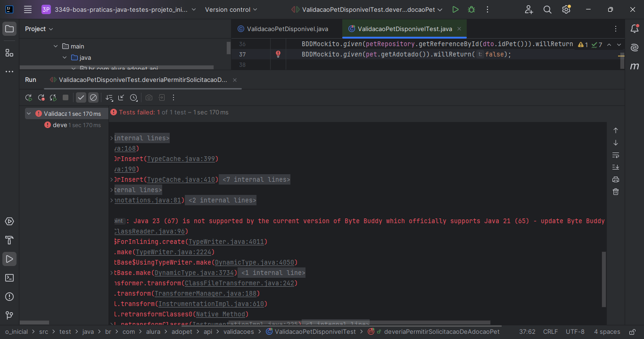Select the Run tool window title tab

[31, 80]
